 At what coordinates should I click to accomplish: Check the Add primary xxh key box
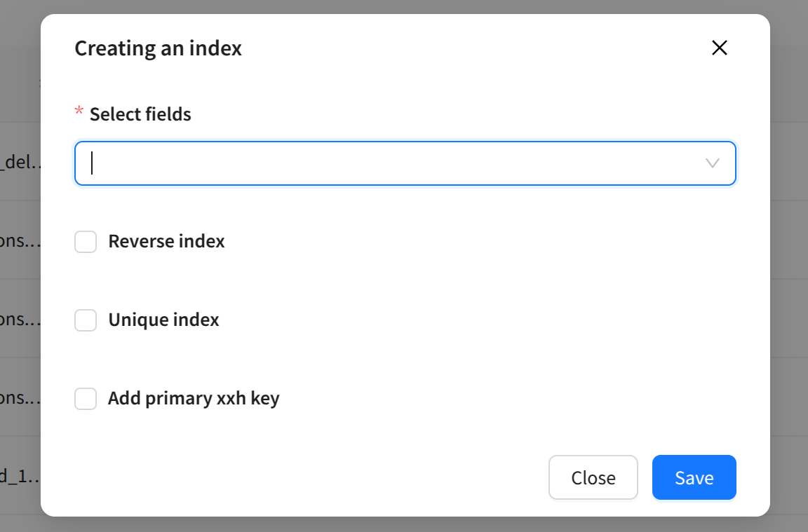tap(86, 399)
